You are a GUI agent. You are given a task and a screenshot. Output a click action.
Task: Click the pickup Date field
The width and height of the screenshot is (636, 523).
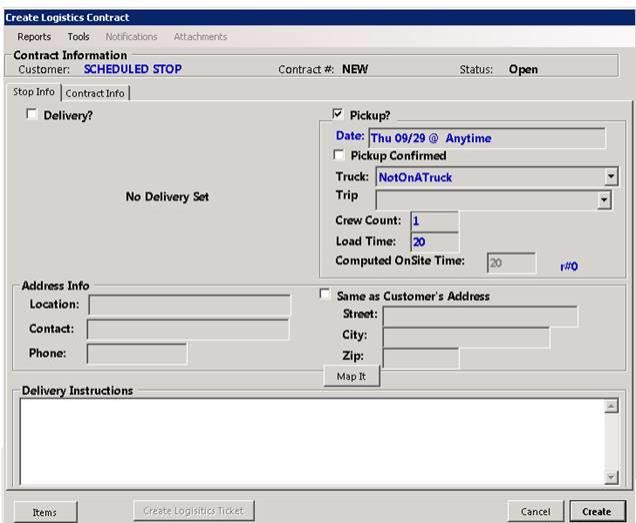coord(487,138)
